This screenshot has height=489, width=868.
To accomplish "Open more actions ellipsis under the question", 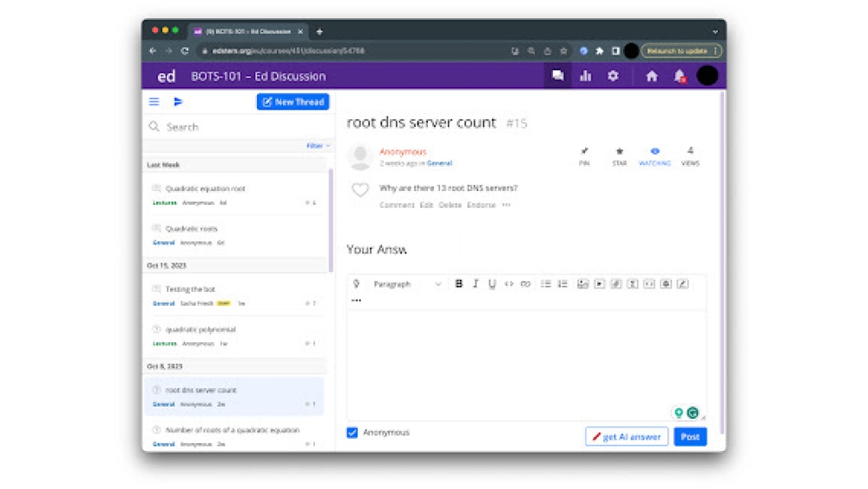I will click(x=506, y=205).
